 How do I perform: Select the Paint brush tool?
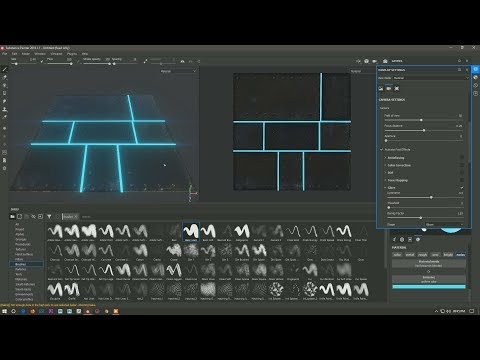[x=5, y=69]
